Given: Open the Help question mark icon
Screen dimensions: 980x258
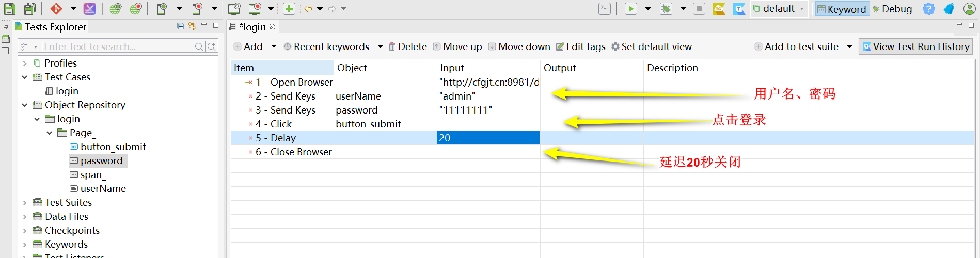Looking at the screenshot, I should click(929, 9).
